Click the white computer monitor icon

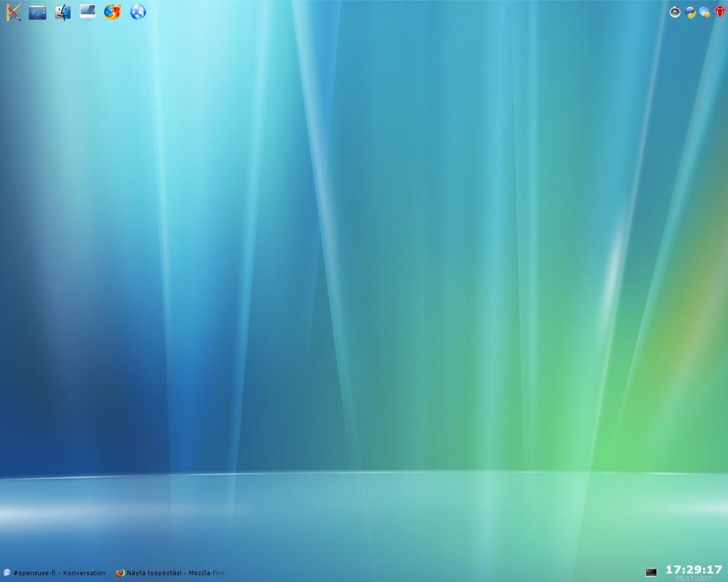[x=88, y=12]
